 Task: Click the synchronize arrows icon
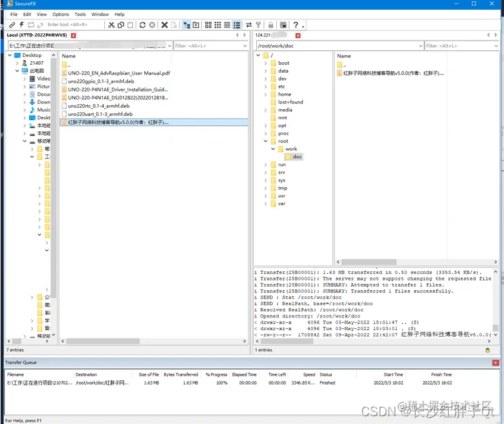[x=249, y=25]
